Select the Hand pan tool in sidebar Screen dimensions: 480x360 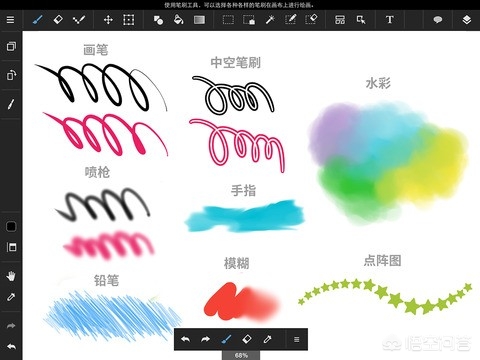11,276
